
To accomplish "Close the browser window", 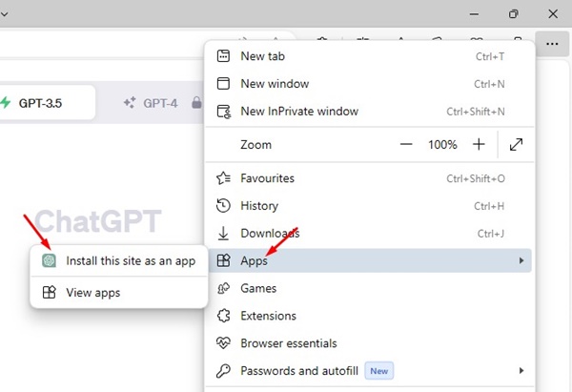I will 553,14.
